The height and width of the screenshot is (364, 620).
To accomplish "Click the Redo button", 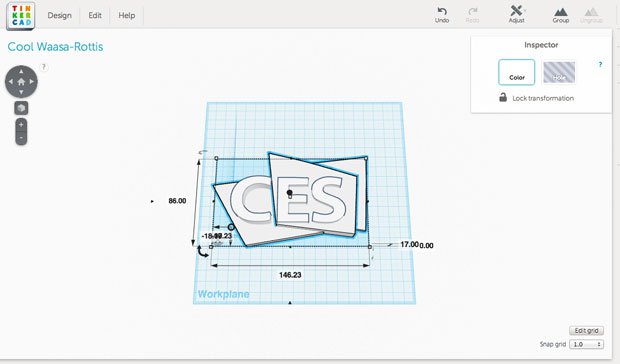I will (x=473, y=15).
